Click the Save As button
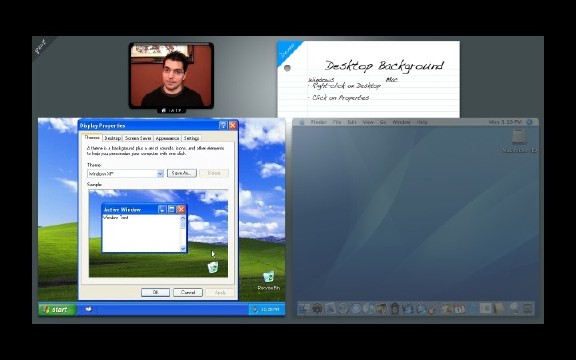Screen dimensions: 576x360 [x=182, y=173]
